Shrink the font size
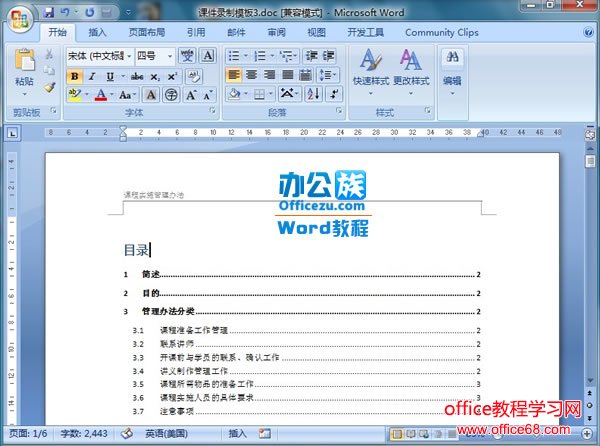This screenshot has height=446, width=600. [207, 94]
